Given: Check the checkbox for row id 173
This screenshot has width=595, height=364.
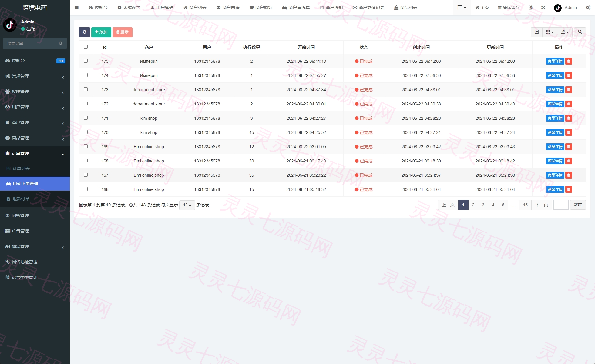Looking at the screenshot, I should (x=86, y=89).
